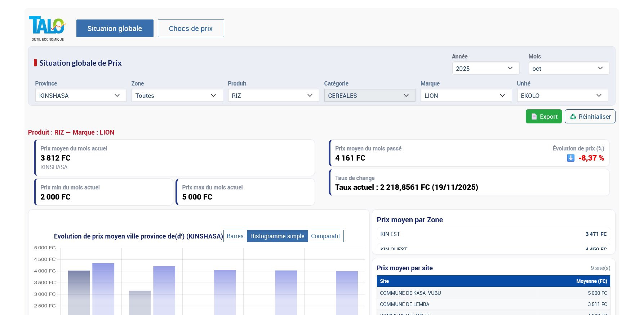Open the Année dropdown showing 2025
This screenshot has width=644, height=315.
pyautogui.click(x=485, y=69)
